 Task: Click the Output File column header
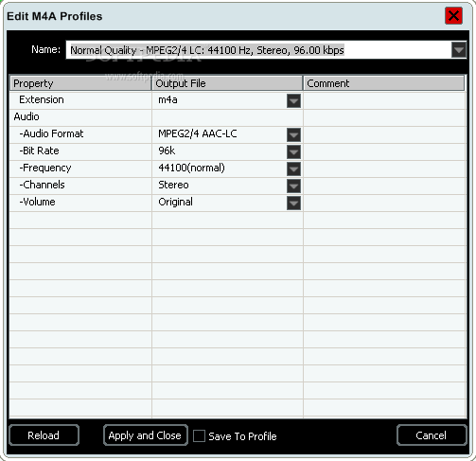tap(227, 83)
